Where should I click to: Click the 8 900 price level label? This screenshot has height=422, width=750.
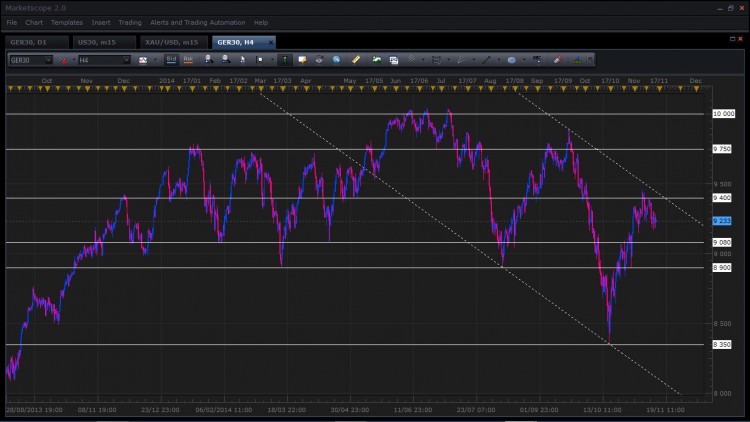(722, 267)
